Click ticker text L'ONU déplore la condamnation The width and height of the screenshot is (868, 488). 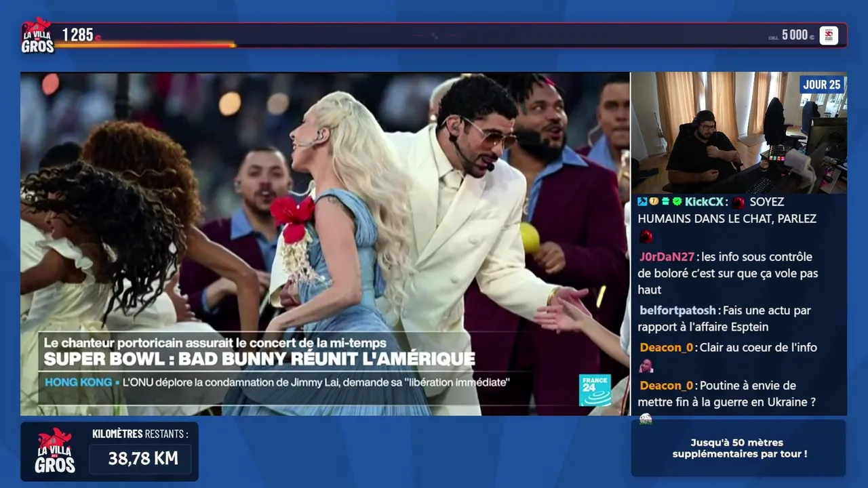[316, 382]
